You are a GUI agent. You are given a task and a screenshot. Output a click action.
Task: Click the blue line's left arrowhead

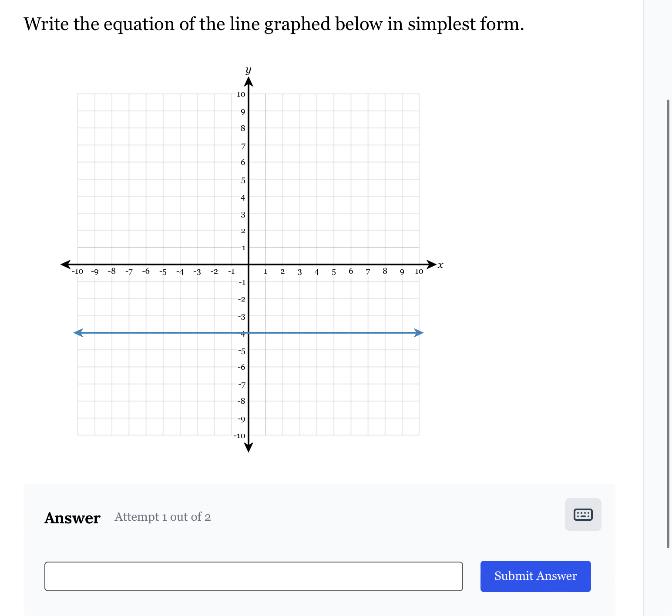click(78, 333)
